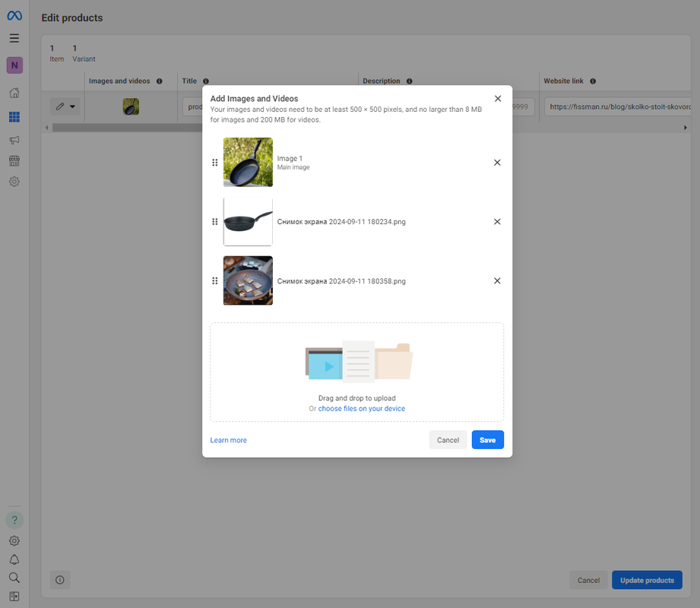Click the Edit products heading

(x=72, y=17)
